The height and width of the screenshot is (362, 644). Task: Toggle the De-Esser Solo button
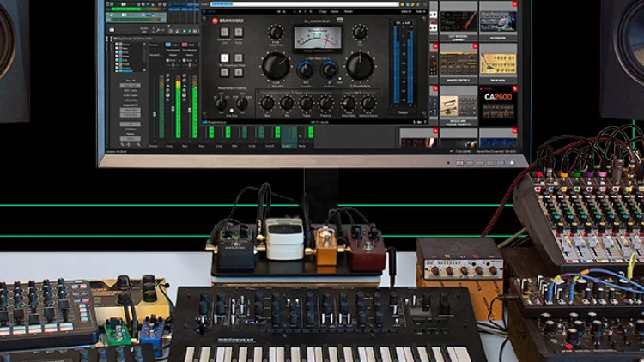[340, 78]
